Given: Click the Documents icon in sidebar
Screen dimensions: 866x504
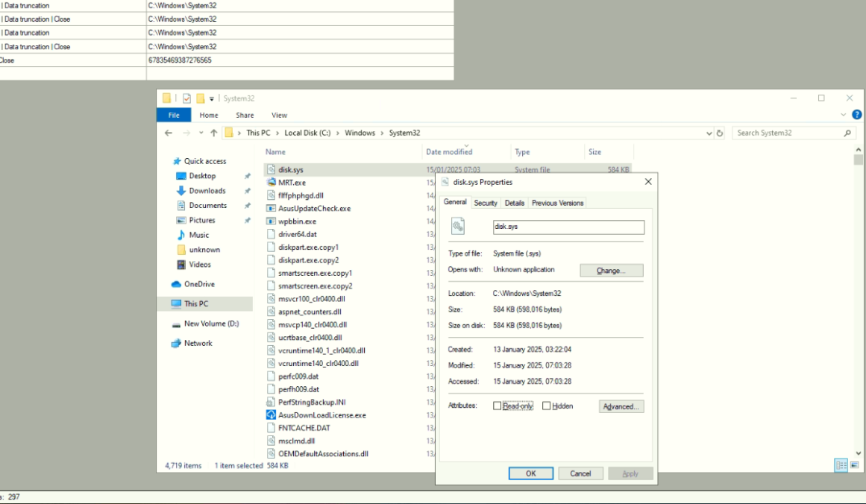Looking at the screenshot, I should tap(181, 205).
